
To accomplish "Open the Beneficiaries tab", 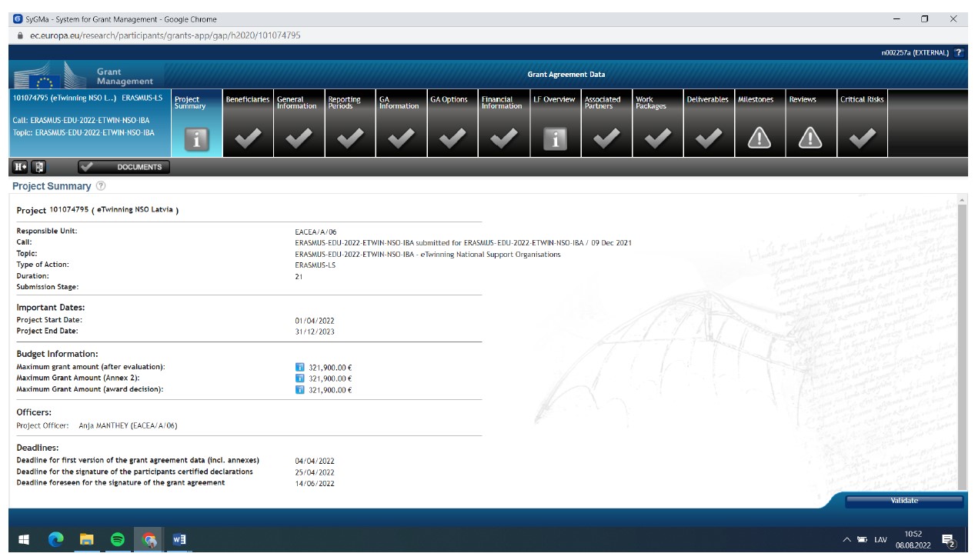I will (247, 122).
